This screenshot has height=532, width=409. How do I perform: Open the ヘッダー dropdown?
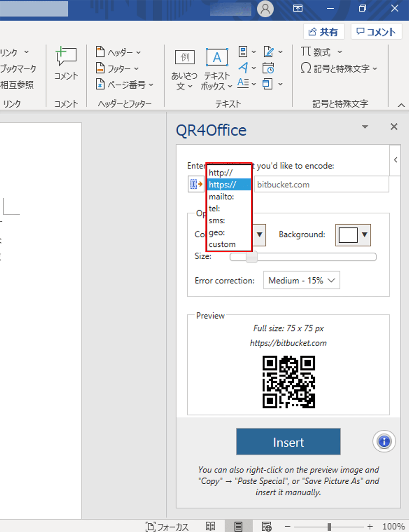click(x=118, y=52)
